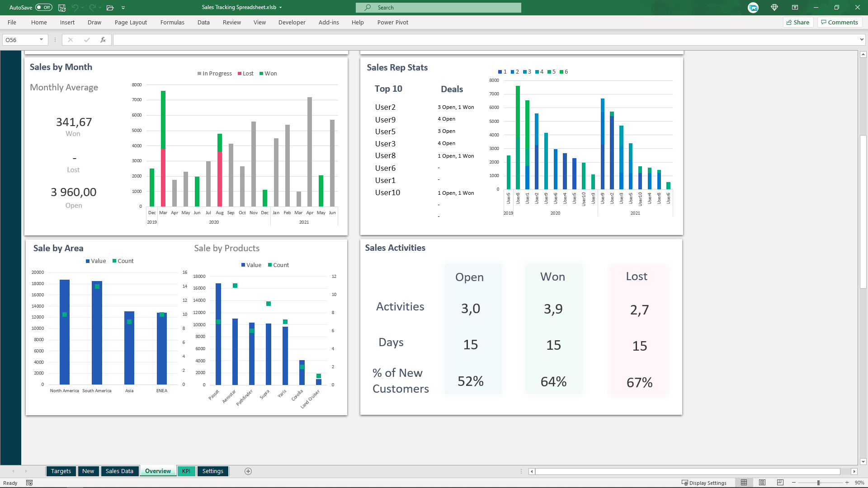Add a new sheet with plus icon

coord(248,471)
